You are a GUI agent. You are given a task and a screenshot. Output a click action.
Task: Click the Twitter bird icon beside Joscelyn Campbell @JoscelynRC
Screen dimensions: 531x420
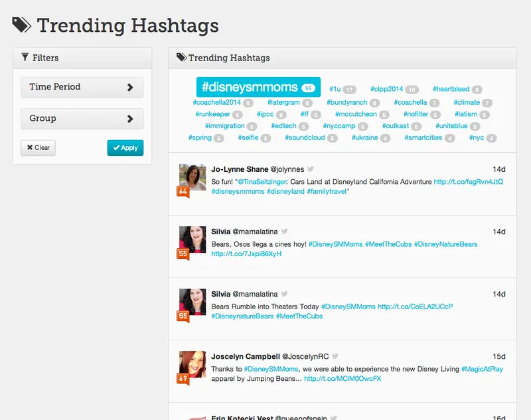[x=335, y=356]
